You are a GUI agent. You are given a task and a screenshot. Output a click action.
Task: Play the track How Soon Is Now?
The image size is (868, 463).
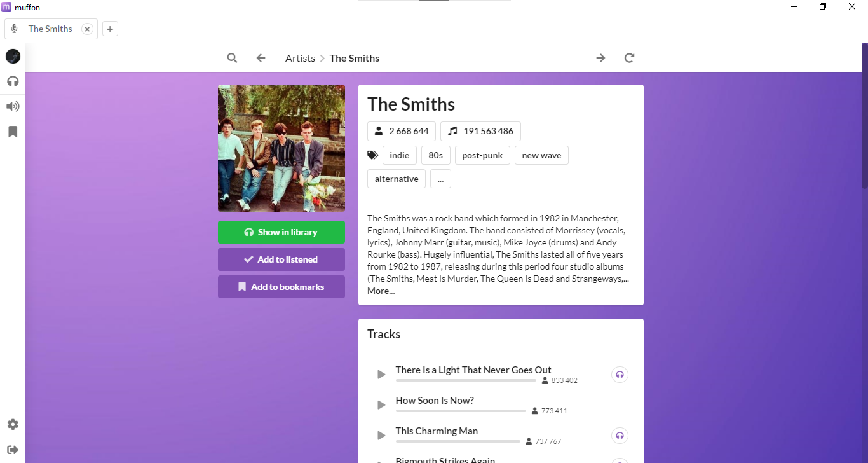tap(381, 404)
